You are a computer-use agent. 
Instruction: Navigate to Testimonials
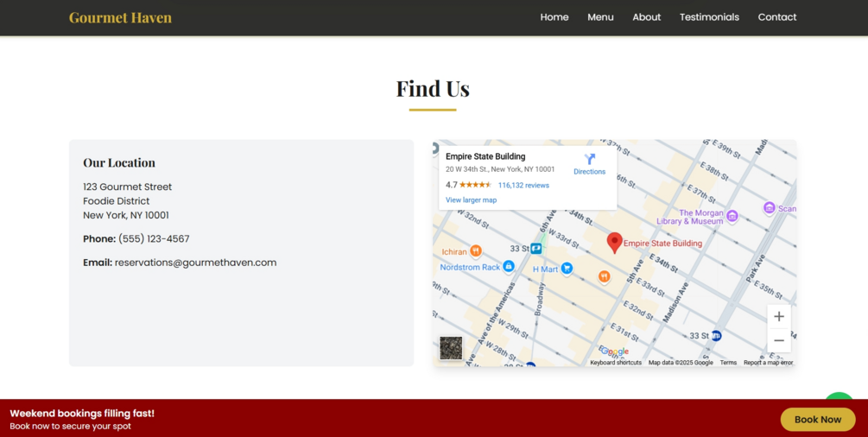pos(709,17)
